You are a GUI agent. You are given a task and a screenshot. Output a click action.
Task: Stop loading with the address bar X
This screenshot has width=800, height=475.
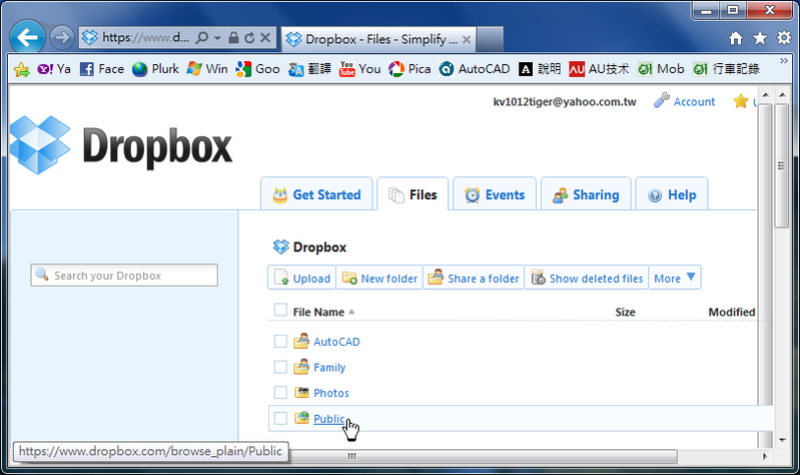click(265, 38)
